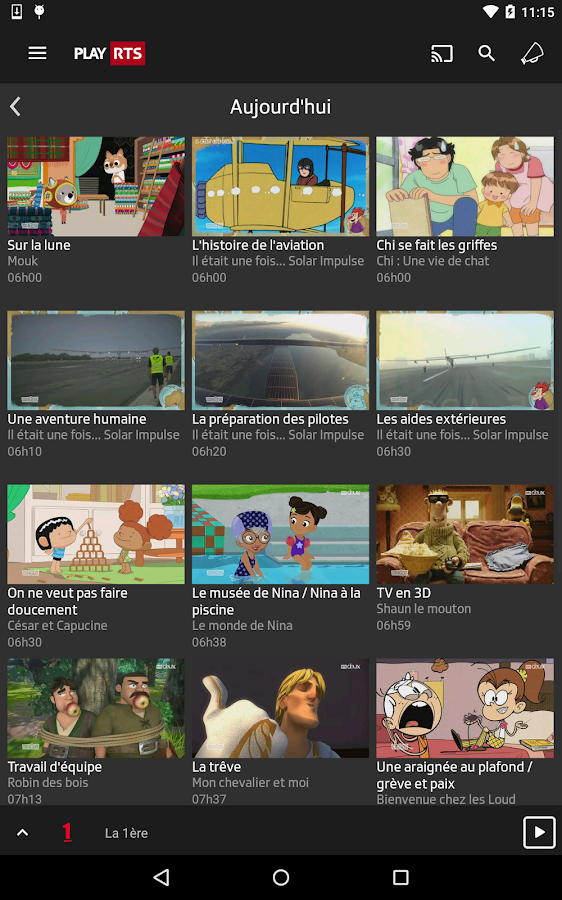The image size is (562, 900).
Task: Open the TV en 3D thumbnail
Action: click(x=465, y=534)
